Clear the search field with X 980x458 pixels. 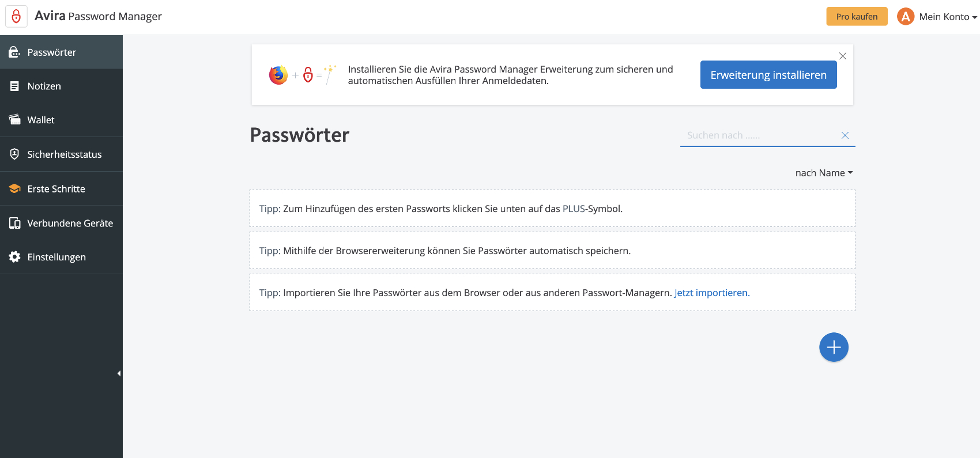[845, 135]
